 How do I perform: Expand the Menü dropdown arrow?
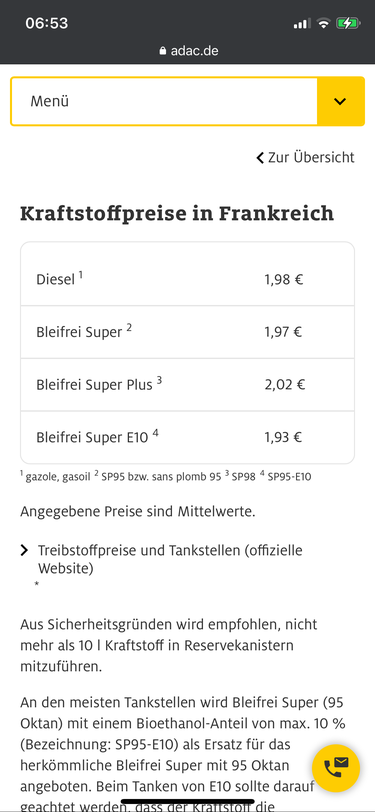tap(340, 101)
